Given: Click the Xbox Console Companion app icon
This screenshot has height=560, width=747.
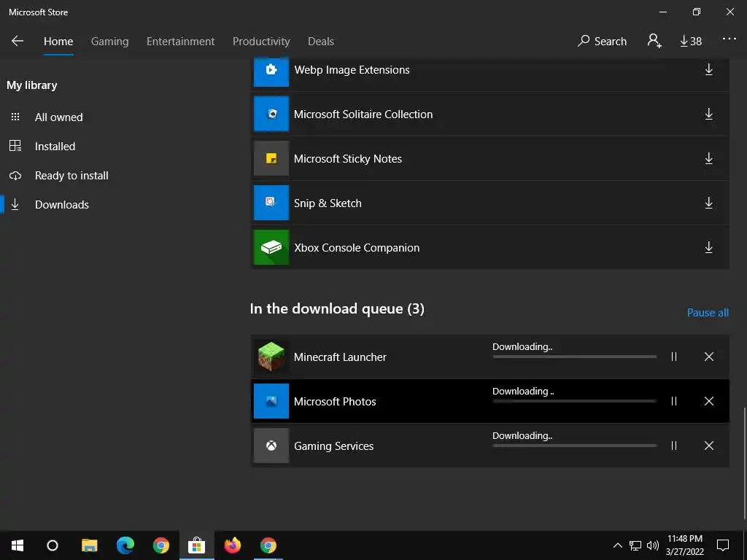Looking at the screenshot, I should pyautogui.click(x=271, y=247).
